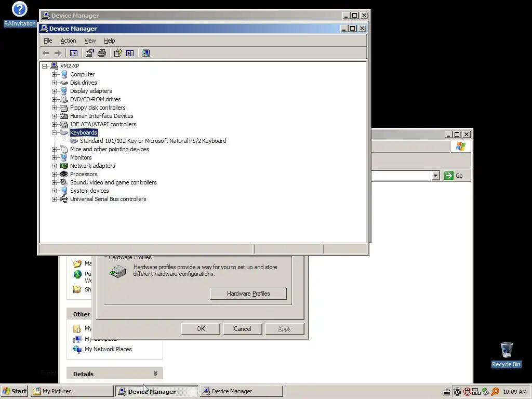The image size is (532, 399).
Task: Expand the Display adapters node
Action: 54,91
